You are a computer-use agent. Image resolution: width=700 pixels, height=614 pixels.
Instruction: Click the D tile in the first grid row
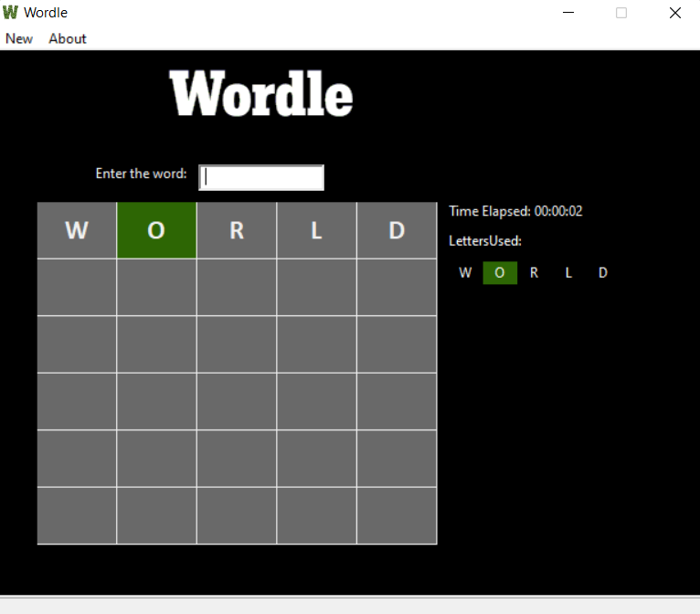(397, 230)
